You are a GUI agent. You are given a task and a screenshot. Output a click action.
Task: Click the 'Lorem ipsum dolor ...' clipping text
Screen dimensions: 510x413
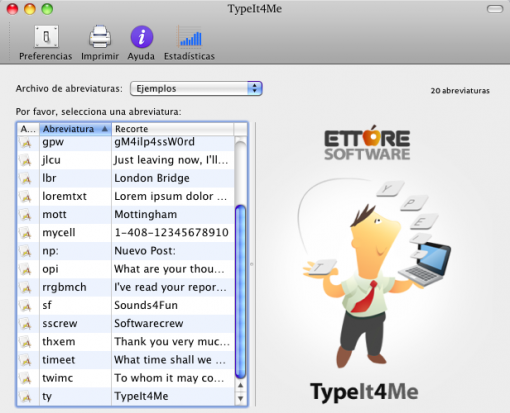tap(171, 196)
